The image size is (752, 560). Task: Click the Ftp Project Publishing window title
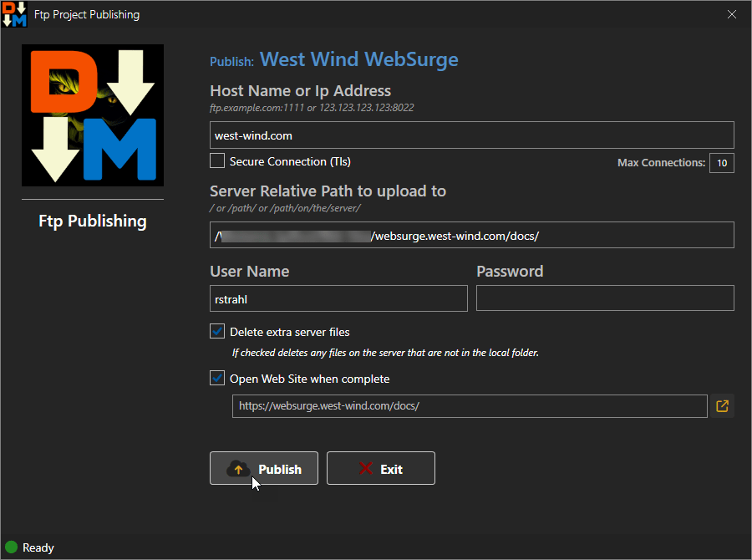[x=87, y=15]
